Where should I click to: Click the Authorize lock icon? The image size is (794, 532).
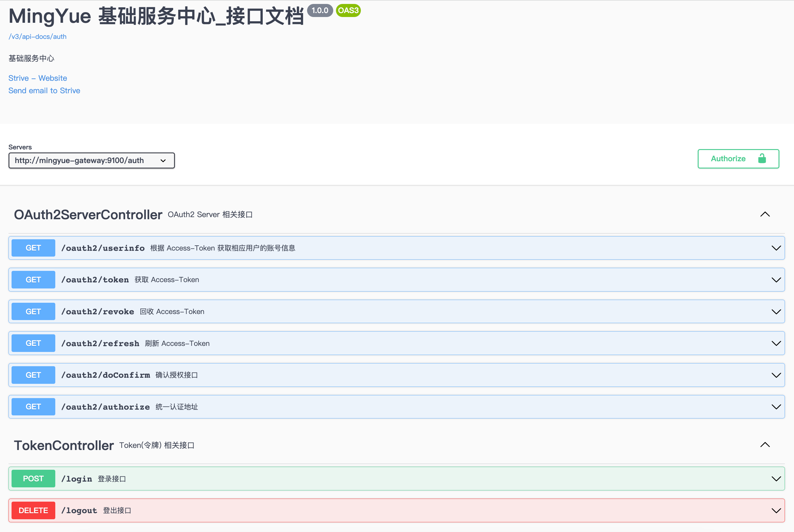point(762,159)
